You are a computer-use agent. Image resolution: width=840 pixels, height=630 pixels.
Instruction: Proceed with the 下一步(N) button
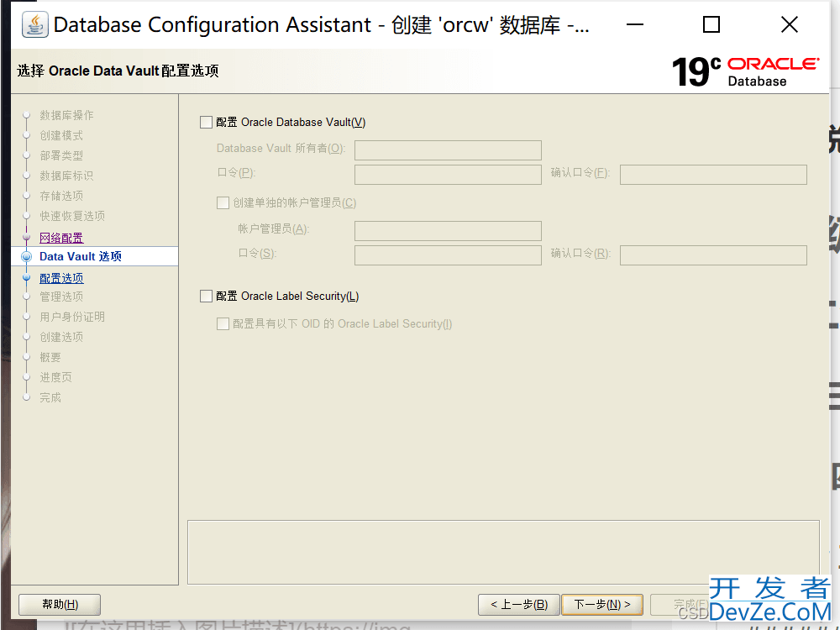(602, 604)
